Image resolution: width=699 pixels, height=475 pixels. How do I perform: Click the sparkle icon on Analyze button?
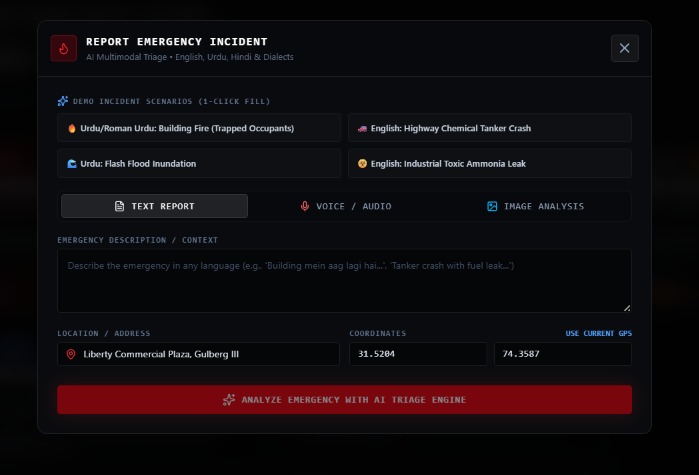(229, 400)
